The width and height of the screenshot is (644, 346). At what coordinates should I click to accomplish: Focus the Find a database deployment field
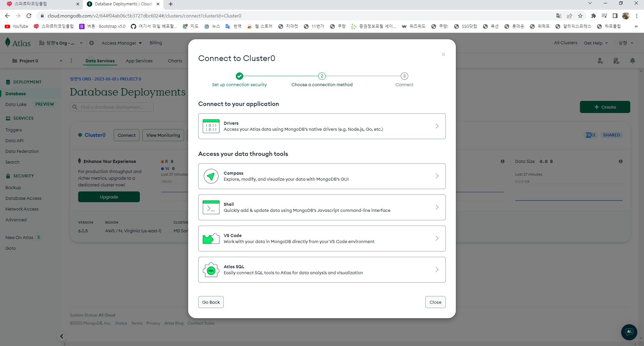[x=112, y=107]
